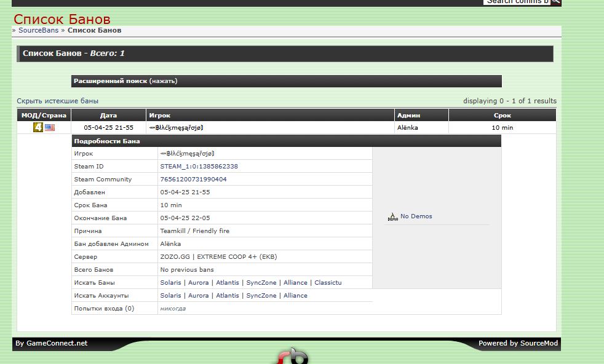This screenshot has width=604, height=364.
Task: Open Steam Community profile 76561200731990404
Action: 193,180
